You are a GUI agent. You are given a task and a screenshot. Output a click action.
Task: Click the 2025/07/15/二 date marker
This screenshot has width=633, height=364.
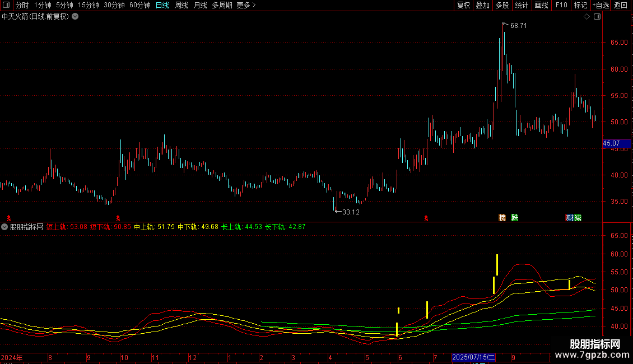473,357
